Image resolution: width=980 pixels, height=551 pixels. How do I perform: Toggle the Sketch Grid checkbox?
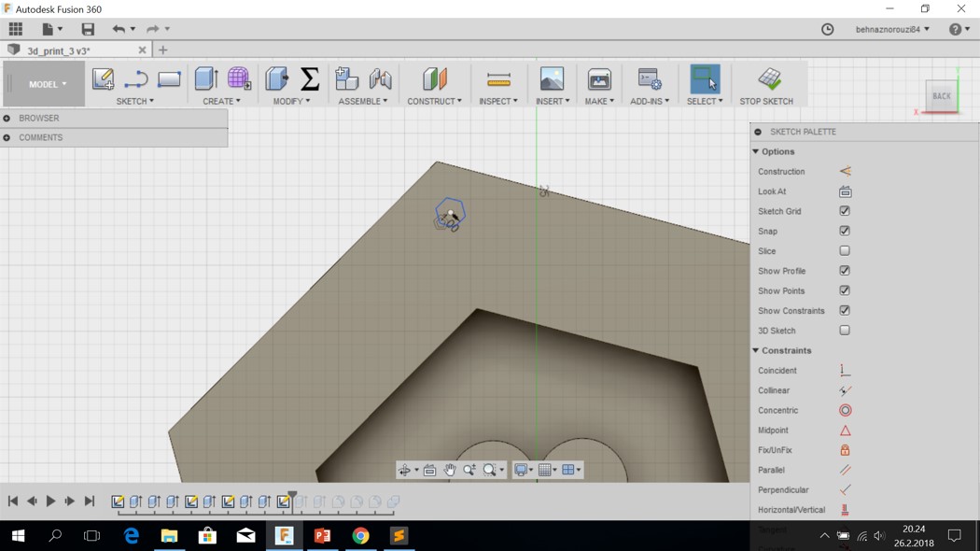845,211
